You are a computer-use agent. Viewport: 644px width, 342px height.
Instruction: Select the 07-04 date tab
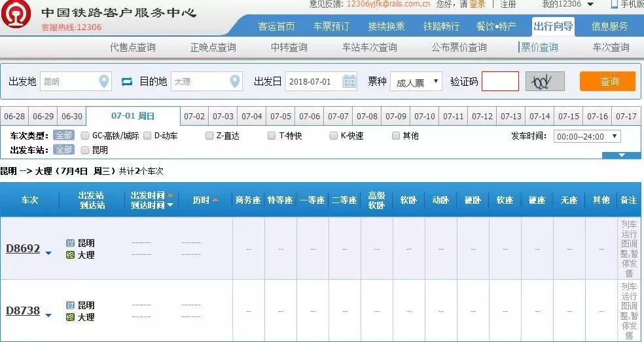[252, 117]
